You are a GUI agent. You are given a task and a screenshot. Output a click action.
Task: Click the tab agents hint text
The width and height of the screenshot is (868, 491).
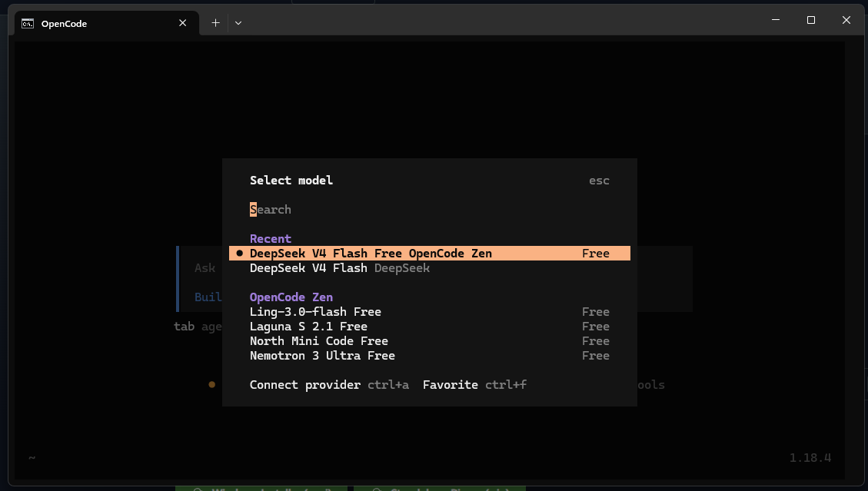pyautogui.click(x=198, y=327)
